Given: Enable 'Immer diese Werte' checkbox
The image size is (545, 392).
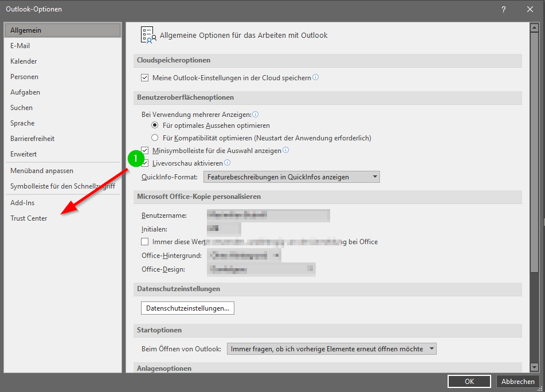Looking at the screenshot, I should point(145,242).
